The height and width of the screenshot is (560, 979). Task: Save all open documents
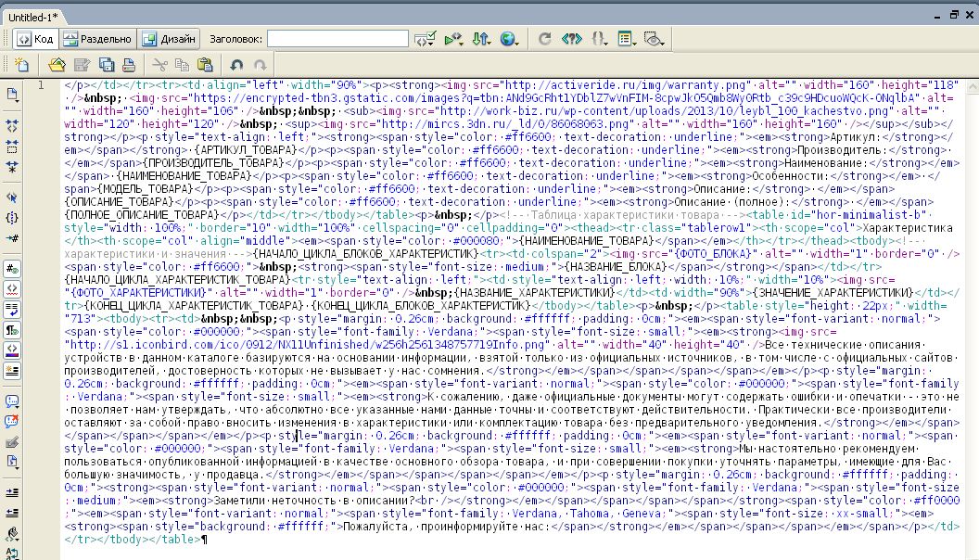106,64
